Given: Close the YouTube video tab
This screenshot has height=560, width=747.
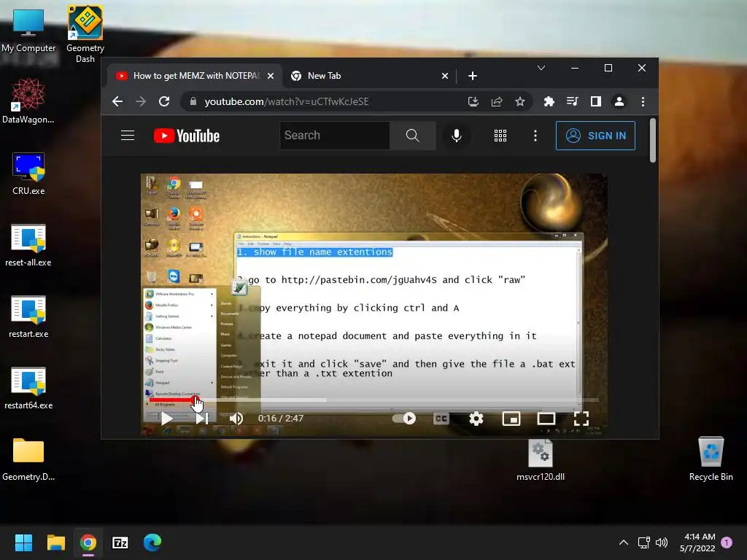Looking at the screenshot, I should click(271, 76).
